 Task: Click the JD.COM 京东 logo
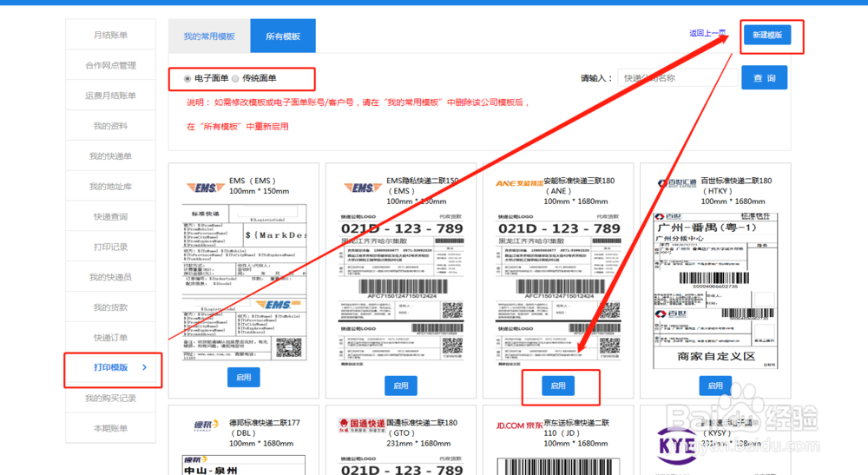[519, 426]
